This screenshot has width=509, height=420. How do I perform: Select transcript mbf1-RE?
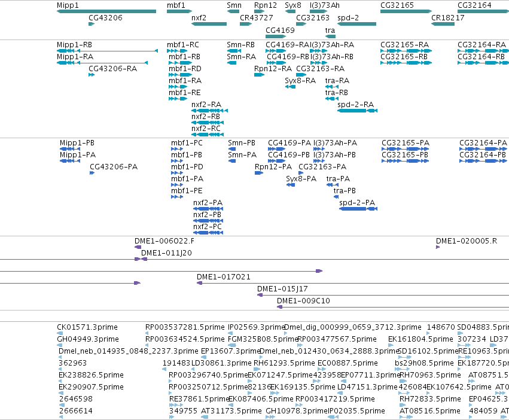tap(178, 99)
